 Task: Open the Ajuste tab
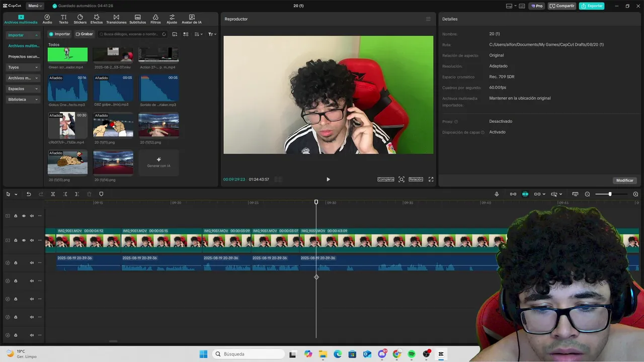[172, 19]
